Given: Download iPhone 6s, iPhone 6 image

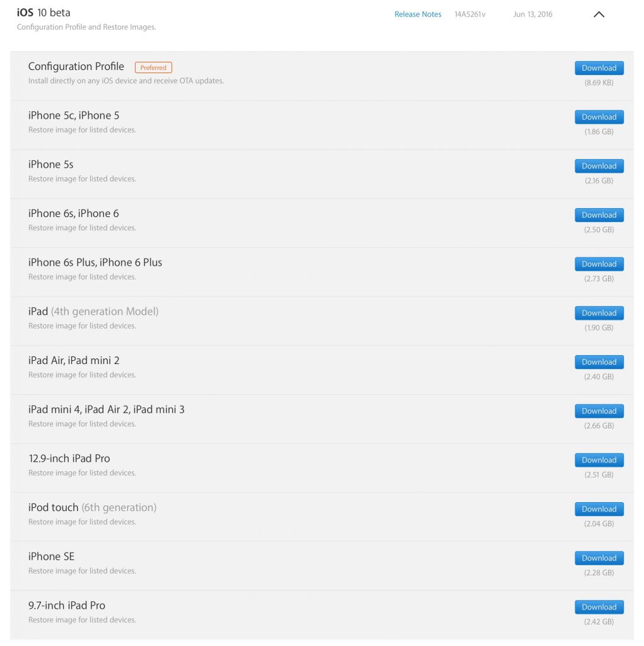Looking at the screenshot, I should coord(599,215).
